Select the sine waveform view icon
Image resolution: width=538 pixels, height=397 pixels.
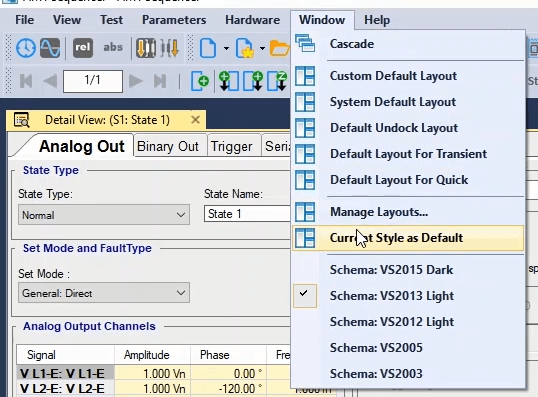coord(50,48)
